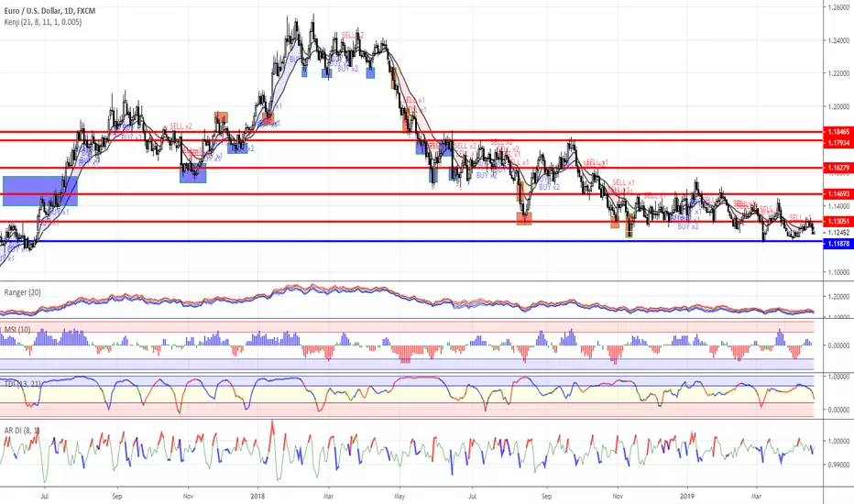Click the May label on the time axis

[400, 497]
